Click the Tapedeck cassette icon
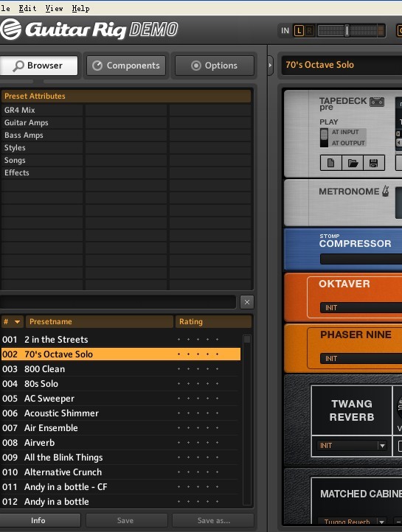This screenshot has height=532, width=402. click(376, 102)
